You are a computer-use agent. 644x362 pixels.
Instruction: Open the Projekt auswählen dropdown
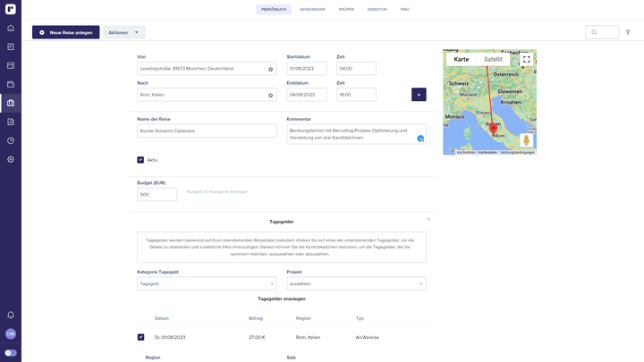click(356, 283)
